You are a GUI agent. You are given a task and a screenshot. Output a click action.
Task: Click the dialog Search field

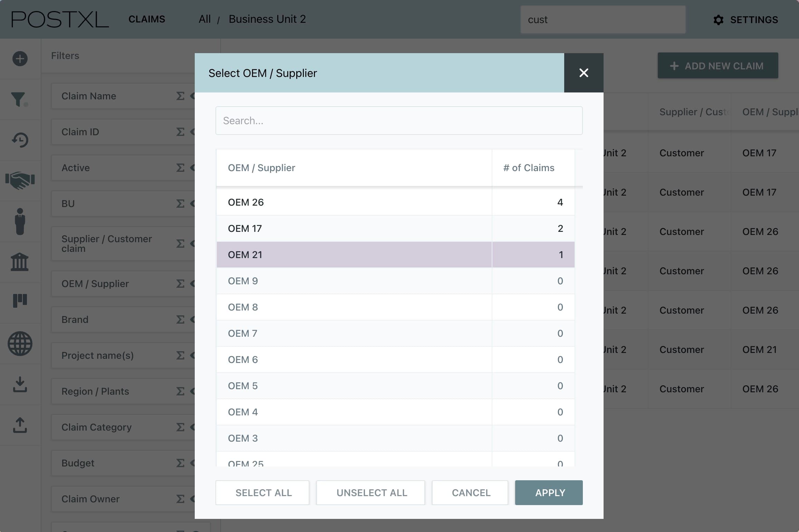[x=399, y=121]
